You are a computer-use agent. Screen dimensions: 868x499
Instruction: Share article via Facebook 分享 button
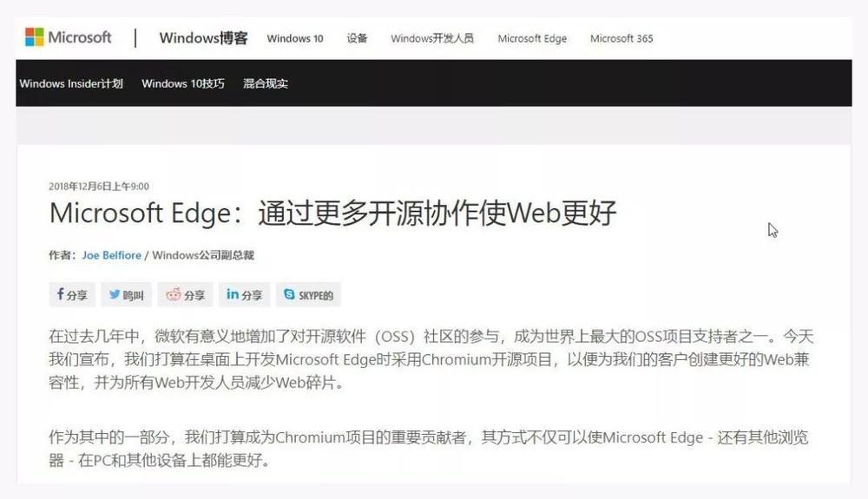click(x=72, y=294)
